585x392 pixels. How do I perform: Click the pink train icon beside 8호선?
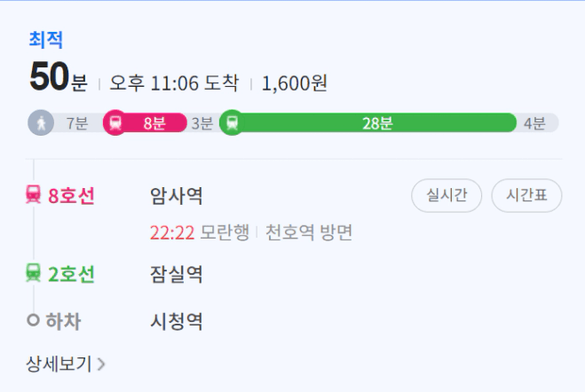coord(33,194)
